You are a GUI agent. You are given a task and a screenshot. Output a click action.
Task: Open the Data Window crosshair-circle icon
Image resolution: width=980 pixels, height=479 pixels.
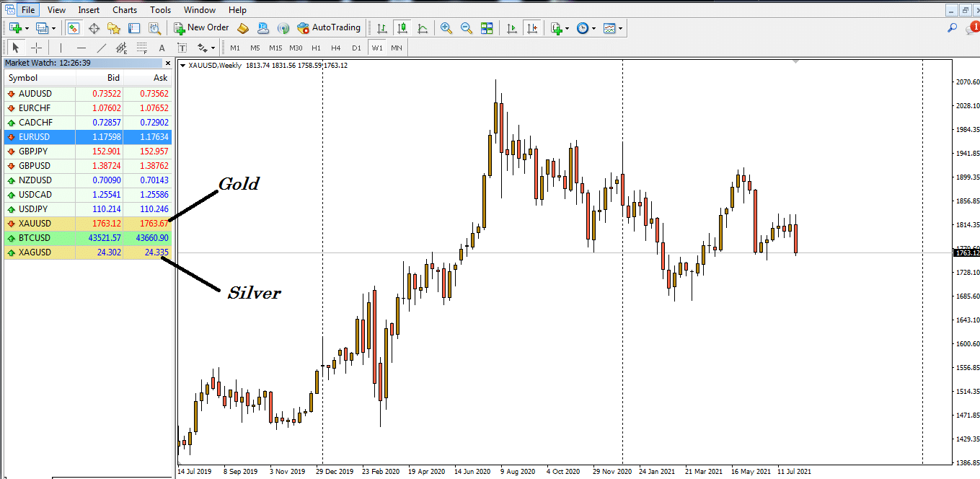pyautogui.click(x=93, y=28)
